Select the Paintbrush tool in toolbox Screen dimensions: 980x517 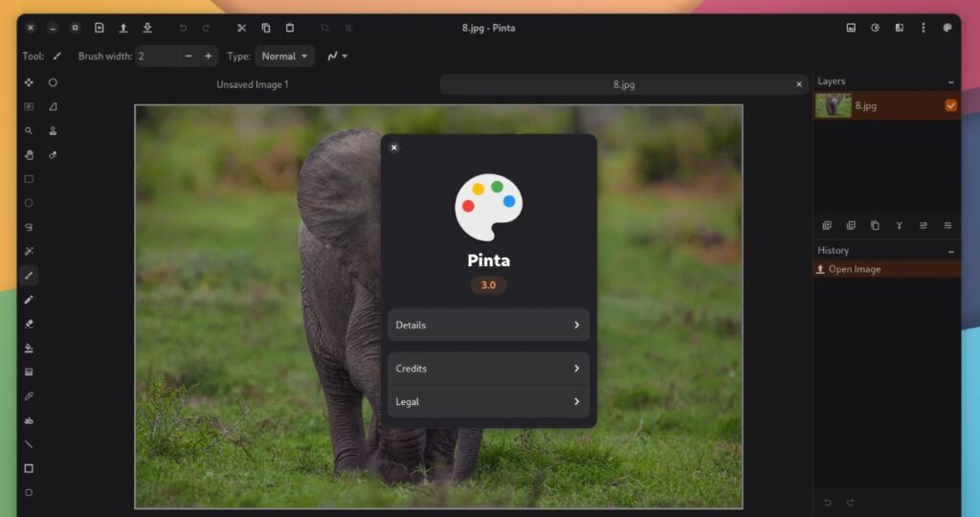tap(29, 276)
